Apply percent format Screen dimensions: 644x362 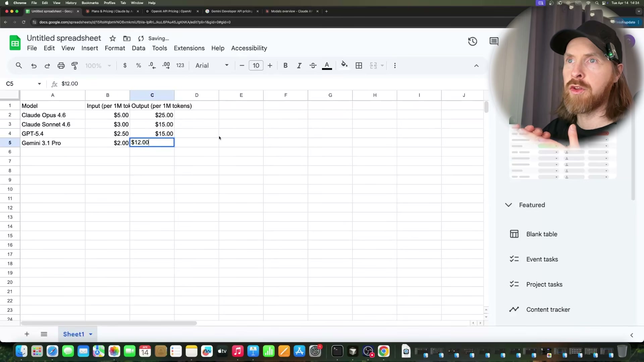[139, 66]
